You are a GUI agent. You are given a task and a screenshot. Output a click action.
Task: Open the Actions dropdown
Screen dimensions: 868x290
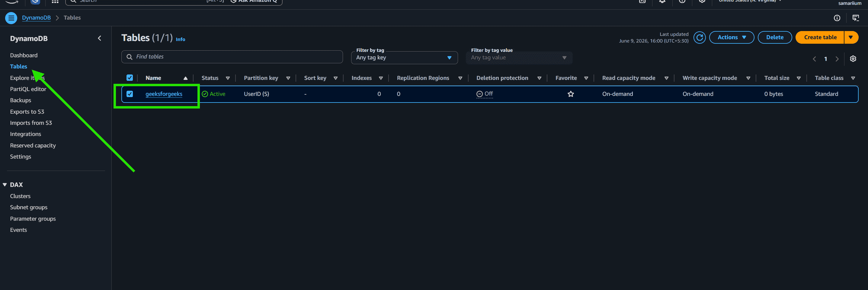[732, 37]
